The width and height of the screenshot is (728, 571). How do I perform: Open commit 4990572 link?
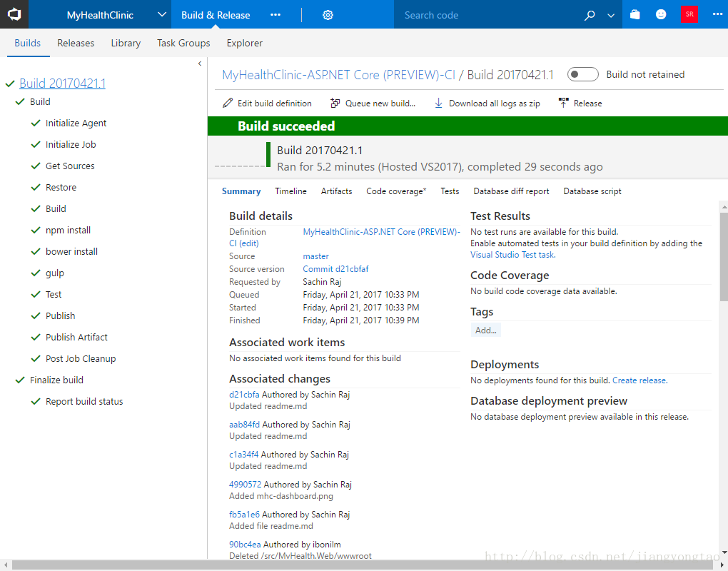pos(245,484)
